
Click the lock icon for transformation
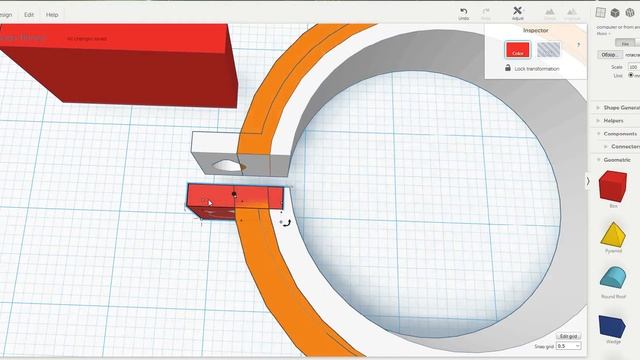tap(508, 68)
